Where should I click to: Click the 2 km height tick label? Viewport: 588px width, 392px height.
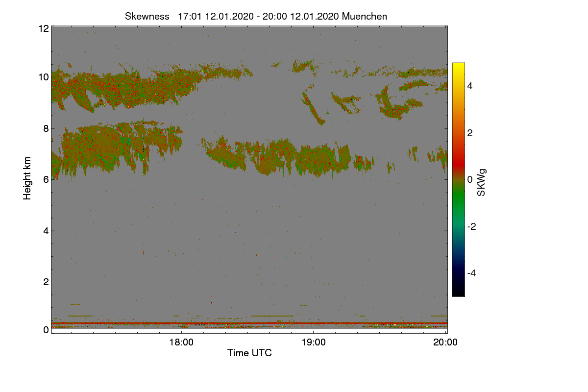point(46,282)
